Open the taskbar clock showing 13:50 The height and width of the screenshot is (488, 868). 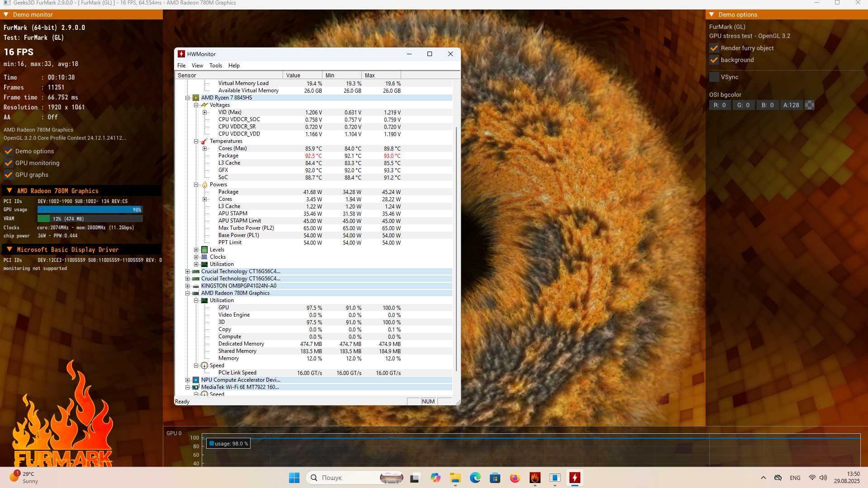pos(847,477)
